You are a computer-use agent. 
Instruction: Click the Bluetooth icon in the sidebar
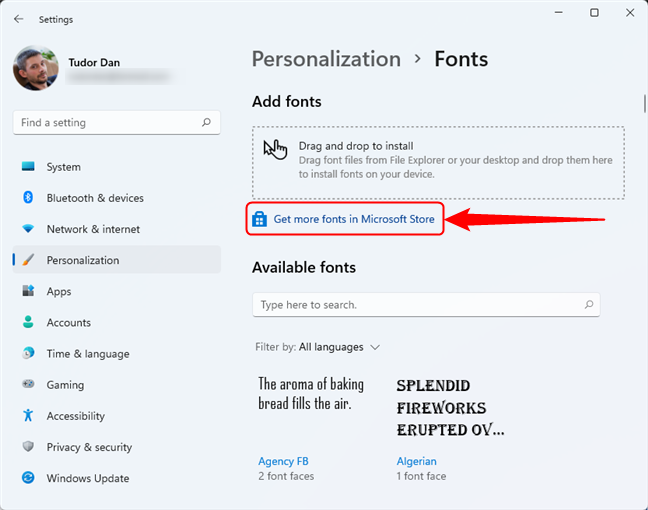(x=28, y=198)
